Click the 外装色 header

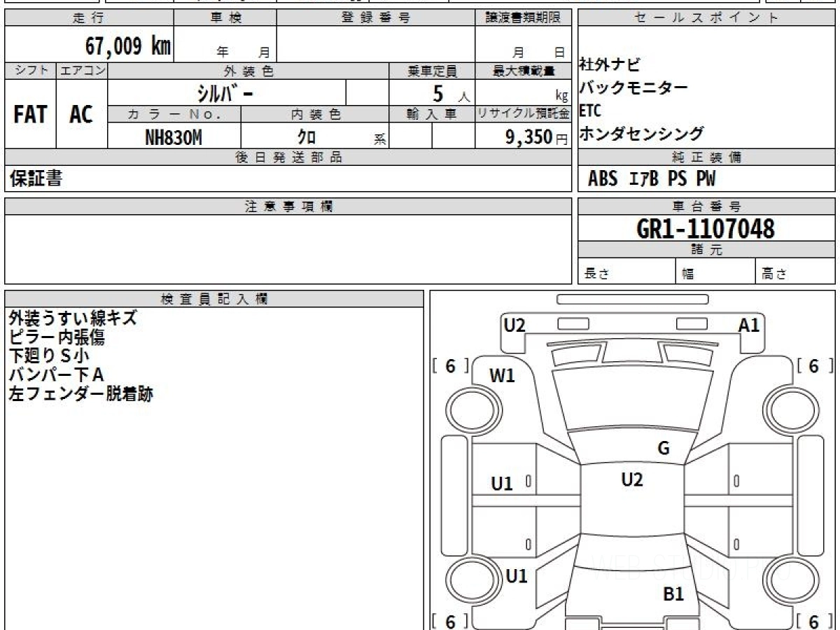click(x=248, y=71)
